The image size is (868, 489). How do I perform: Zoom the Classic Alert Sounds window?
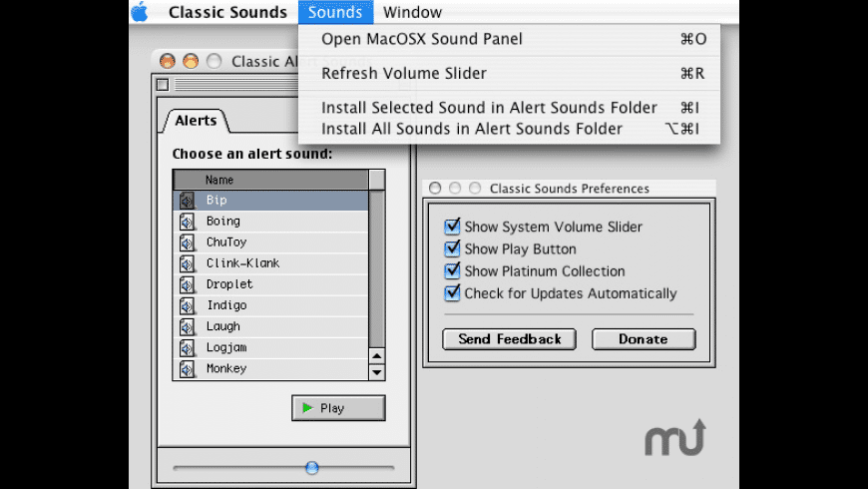(214, 61)
